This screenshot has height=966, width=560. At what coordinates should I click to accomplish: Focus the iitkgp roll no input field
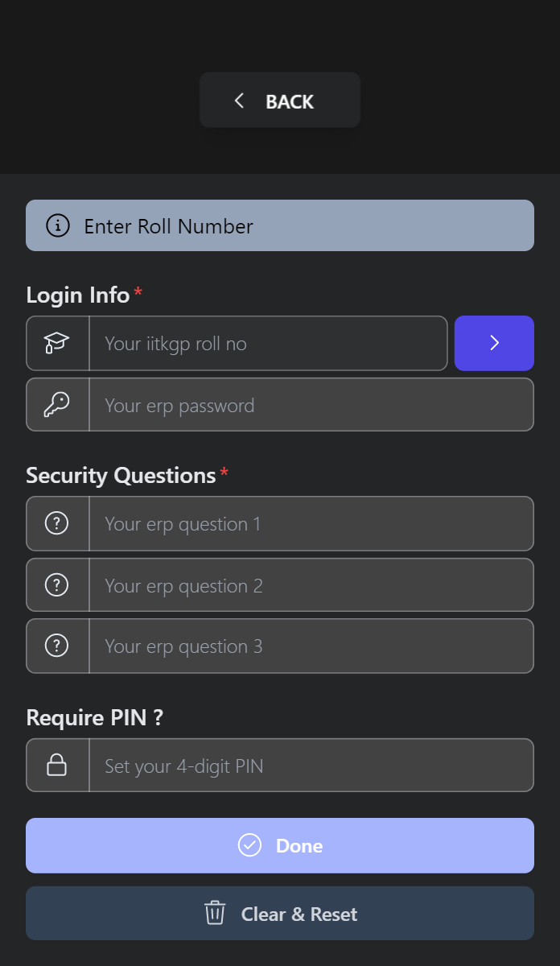[x=268, y=343]
